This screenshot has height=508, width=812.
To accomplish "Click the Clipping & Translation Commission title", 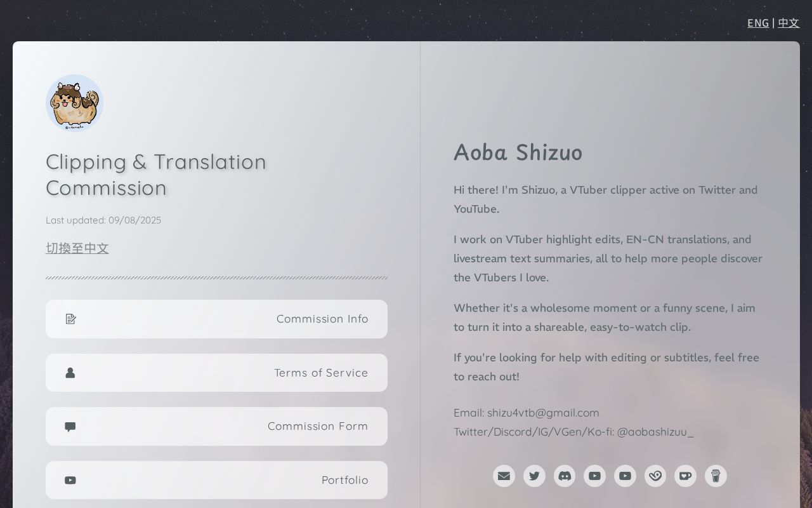I will click(x=156, y=175).
